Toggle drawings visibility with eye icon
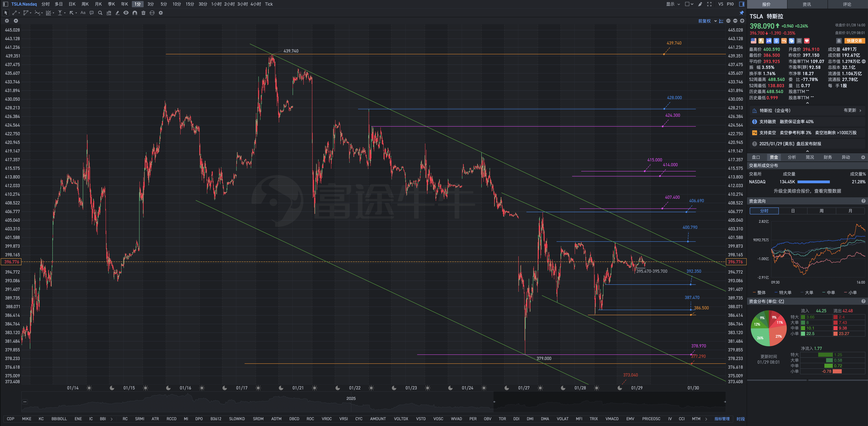Screen dimensions: 868x426 [126, 13]
